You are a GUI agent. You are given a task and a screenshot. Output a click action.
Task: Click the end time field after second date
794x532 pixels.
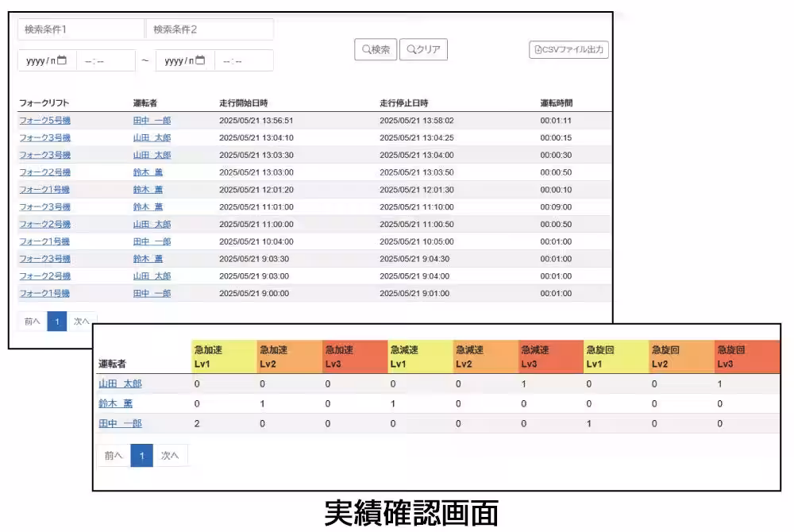click(x=244, y=60)
